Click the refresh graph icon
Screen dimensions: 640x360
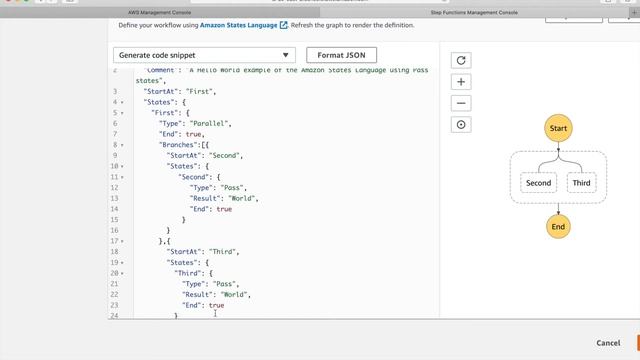[x=461, y=60]
